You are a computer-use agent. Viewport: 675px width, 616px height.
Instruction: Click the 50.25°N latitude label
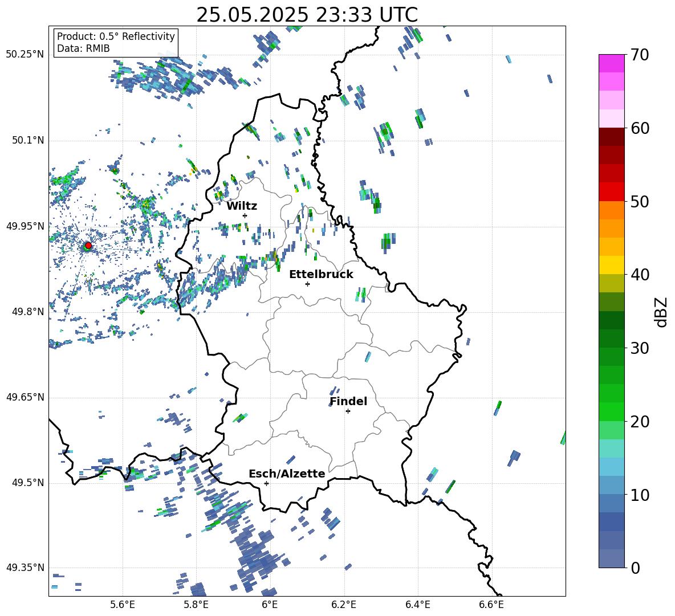(25, 55)
